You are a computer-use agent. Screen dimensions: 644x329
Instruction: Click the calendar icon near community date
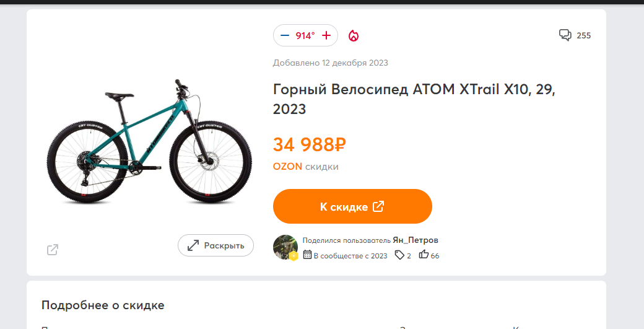[x=307, y=255]
